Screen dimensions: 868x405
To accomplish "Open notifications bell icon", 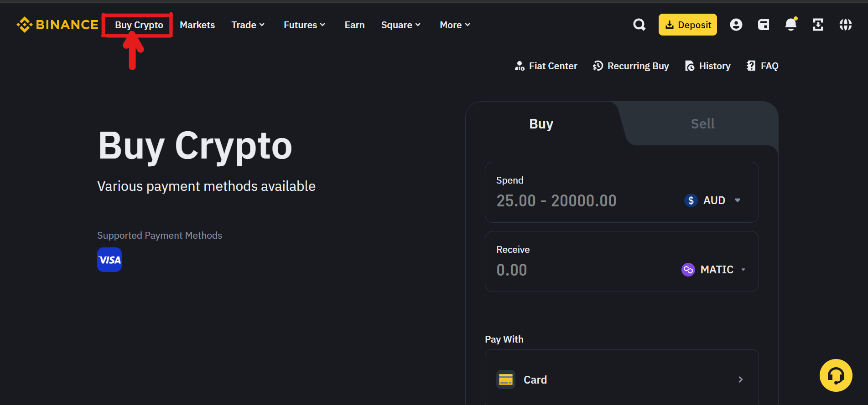I will tap(791, 24).
